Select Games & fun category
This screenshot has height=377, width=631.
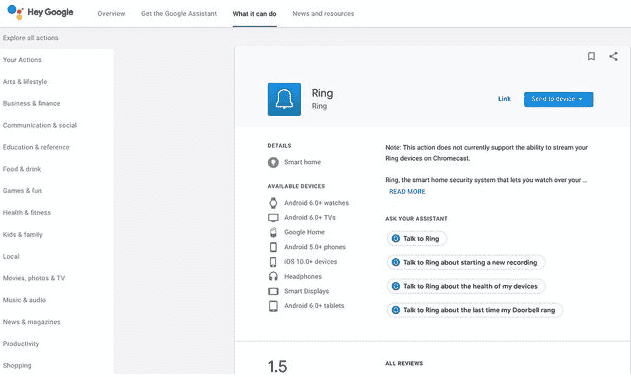[x=23, y=191]
